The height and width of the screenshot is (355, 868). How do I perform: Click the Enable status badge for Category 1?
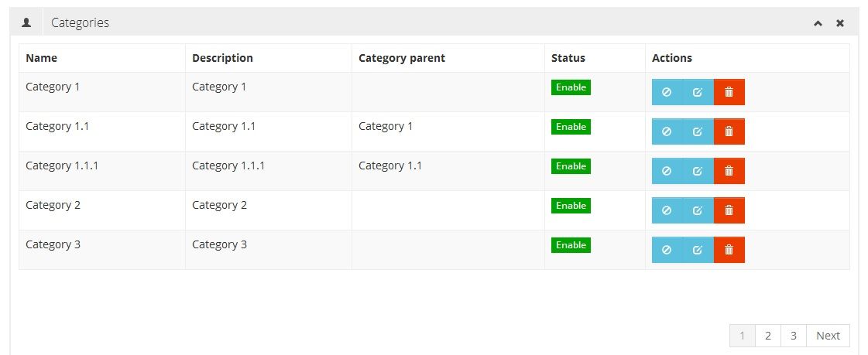(x=571, y=87)
